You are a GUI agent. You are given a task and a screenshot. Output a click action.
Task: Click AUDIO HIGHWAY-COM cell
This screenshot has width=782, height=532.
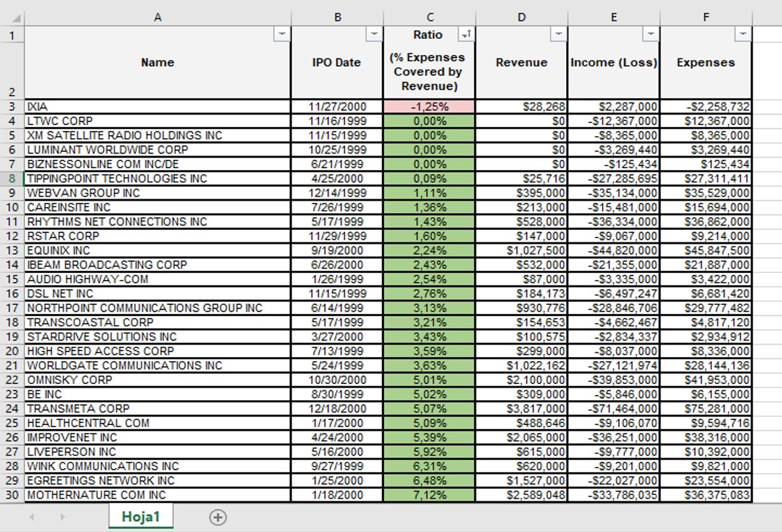(x=158, y=279)
